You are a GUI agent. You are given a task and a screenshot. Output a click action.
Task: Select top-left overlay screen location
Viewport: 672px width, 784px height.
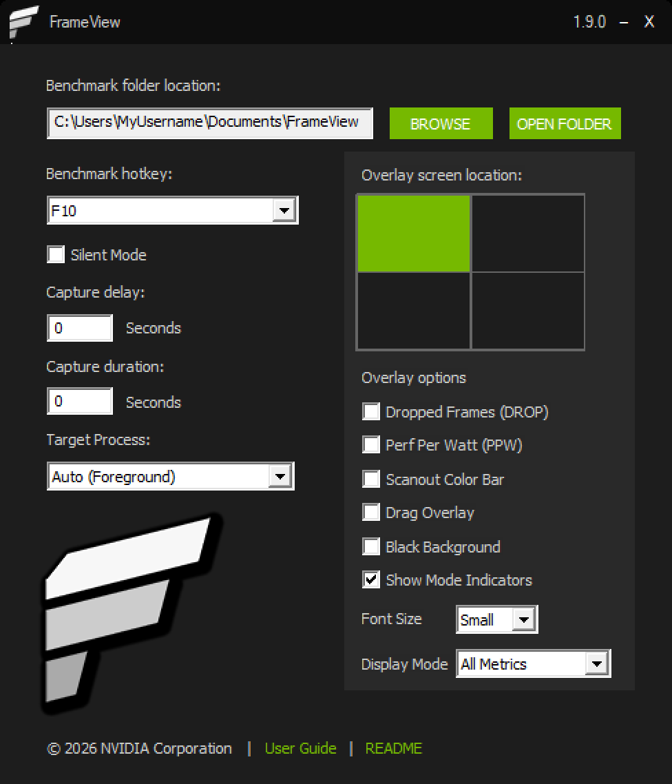pos(414,234)
